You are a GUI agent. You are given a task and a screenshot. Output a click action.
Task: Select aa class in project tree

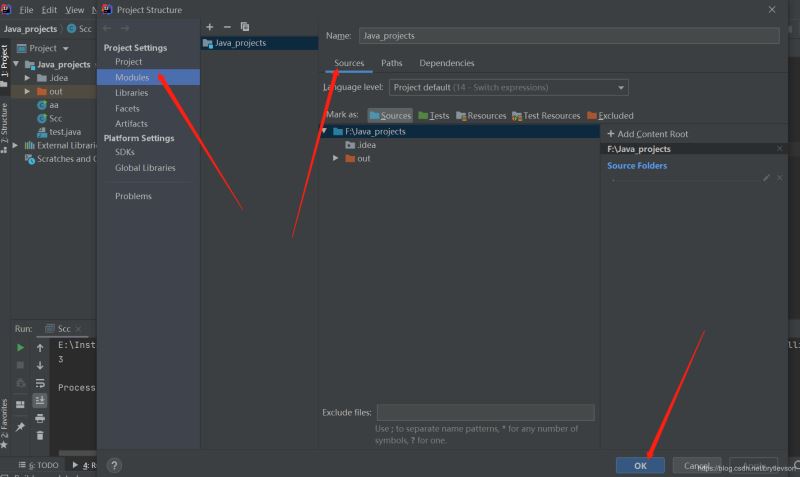[48, 105]
